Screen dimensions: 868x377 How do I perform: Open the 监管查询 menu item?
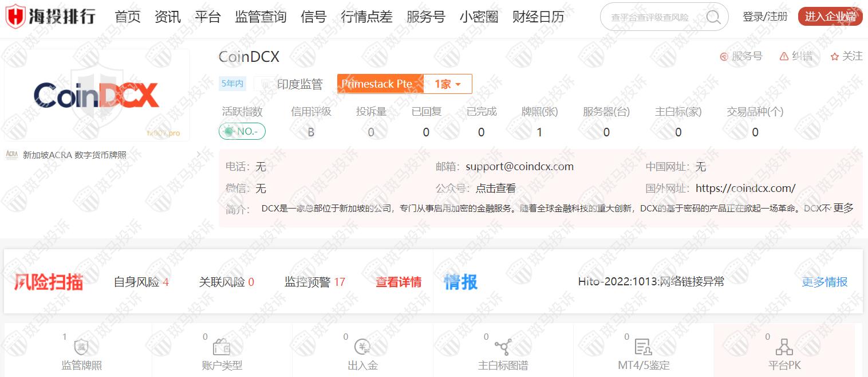click(x=261, y=17)
